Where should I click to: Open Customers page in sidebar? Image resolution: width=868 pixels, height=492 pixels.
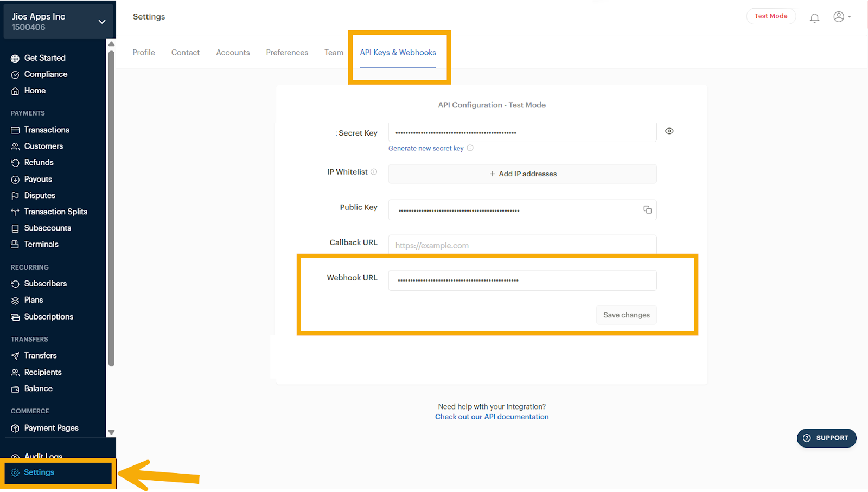pos(43,146)
